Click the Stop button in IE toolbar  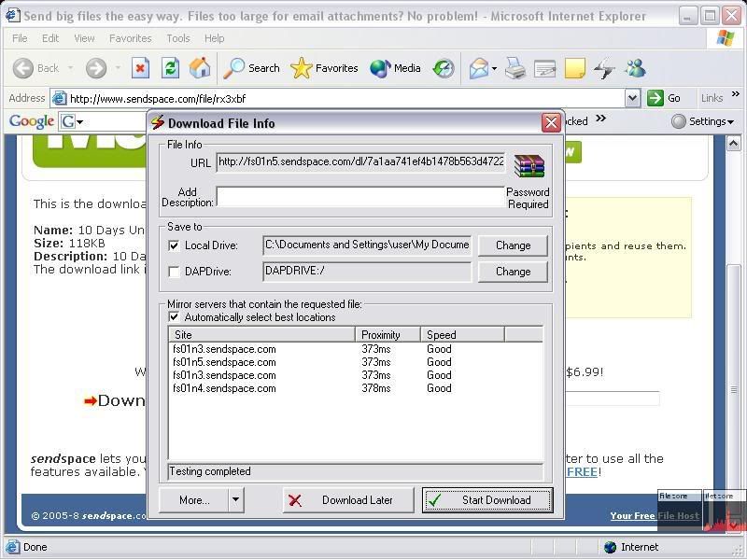tap(140, 68)
